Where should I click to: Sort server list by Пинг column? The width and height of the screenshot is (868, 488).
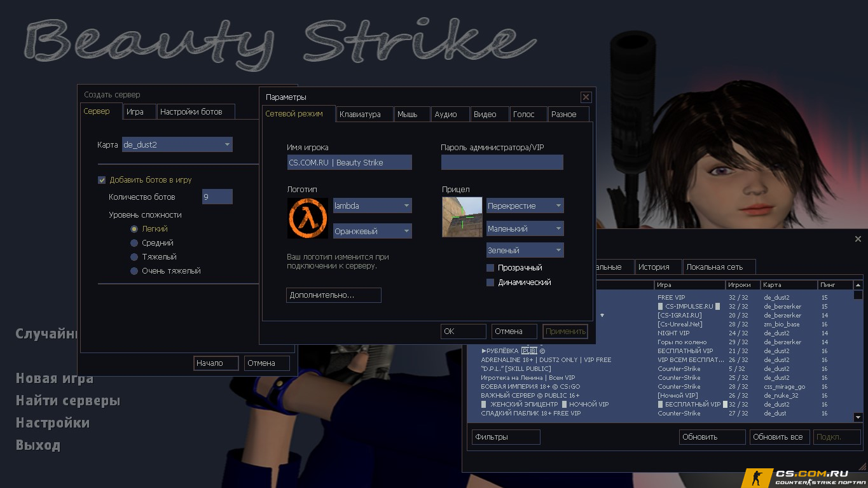pyautogui.click(x=835, y=285)
